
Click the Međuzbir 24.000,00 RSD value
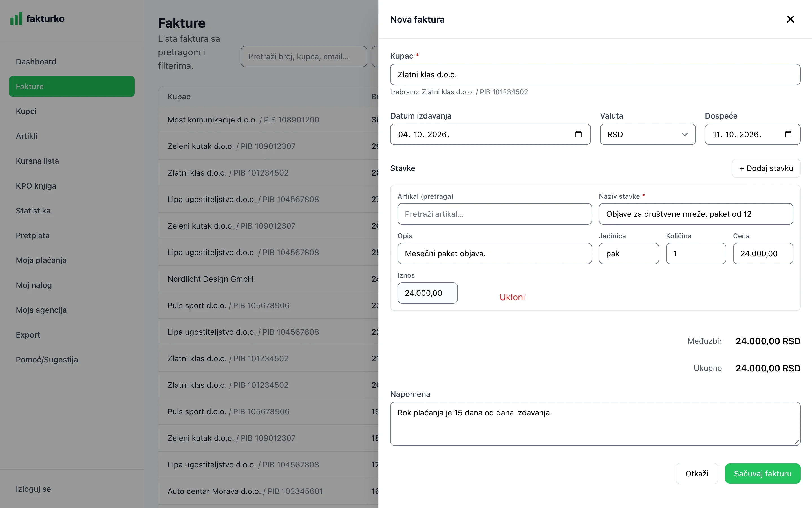click(768, 341)
